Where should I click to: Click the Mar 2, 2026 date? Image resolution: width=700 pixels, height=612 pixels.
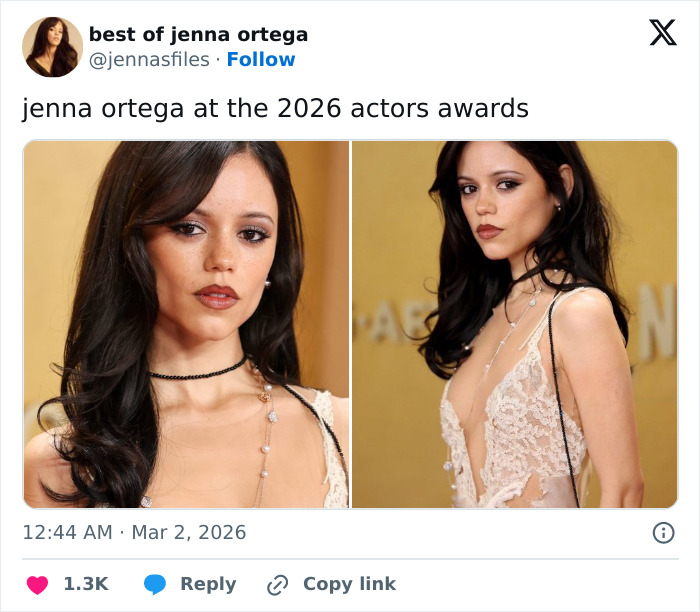(187, 533)
